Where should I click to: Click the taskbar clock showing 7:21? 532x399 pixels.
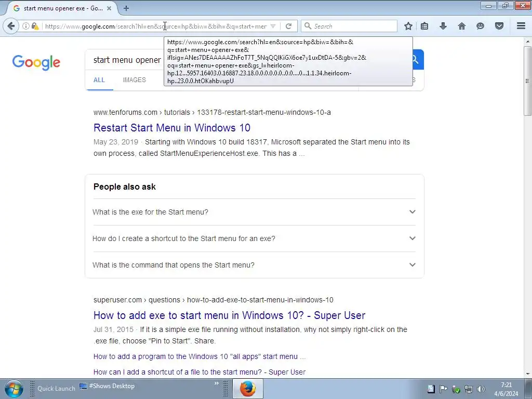tap(506, 389)
